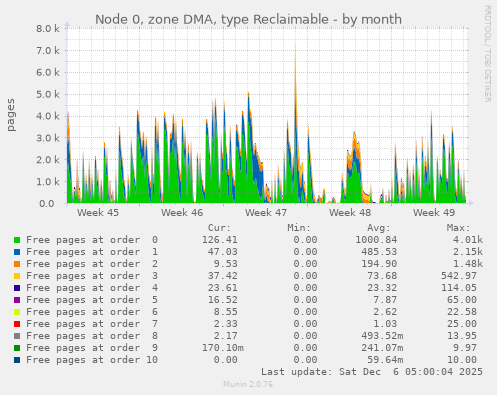Click the 'Munin 2.0.76' footer text

(248, 384)
